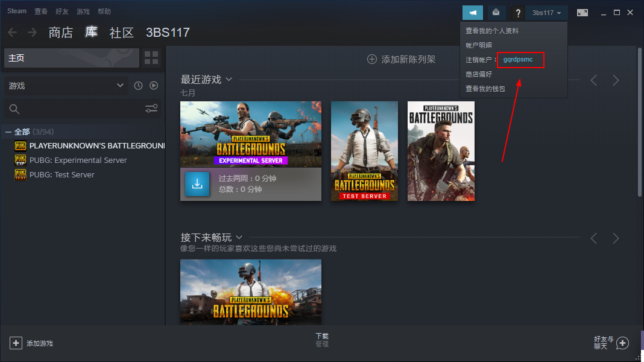Open advanced filter sliders icon
The image size is (644, 362).
pos(151,109)
